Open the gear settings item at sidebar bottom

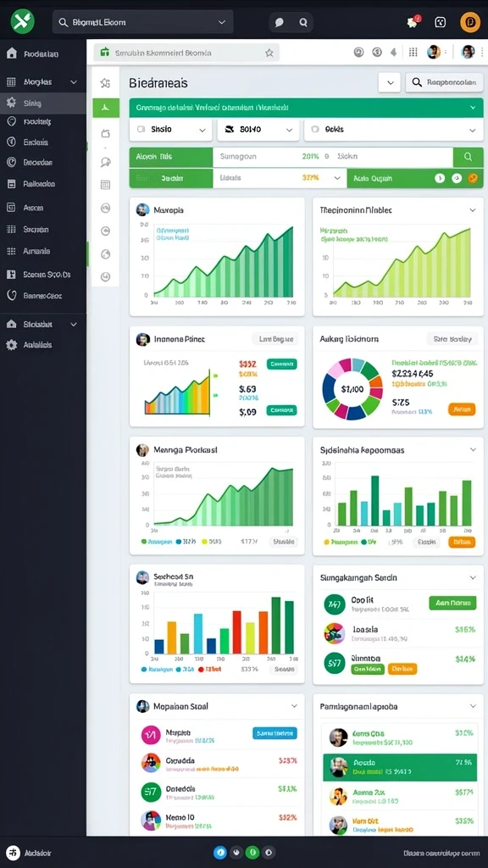coord(11,345)
